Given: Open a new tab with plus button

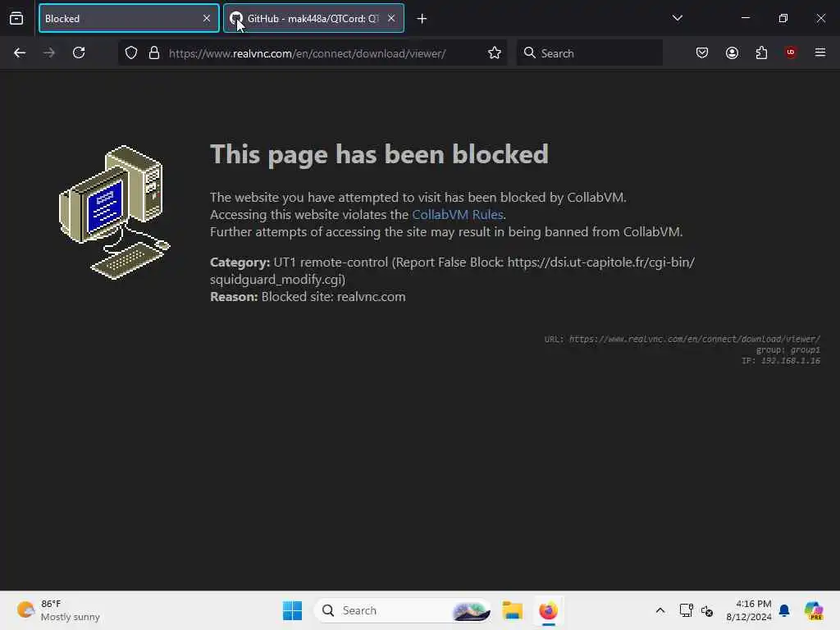Looking at the screenshot, I should point(422,19).
